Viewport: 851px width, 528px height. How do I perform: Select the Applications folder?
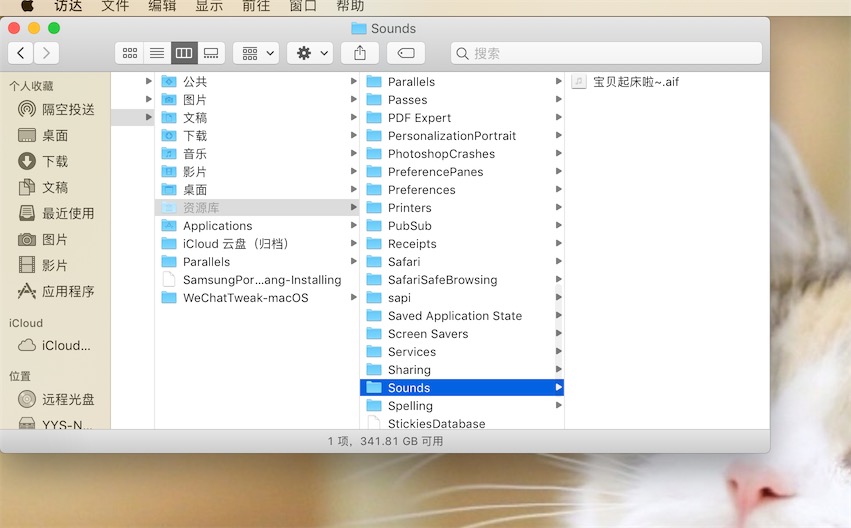point(257,225)
